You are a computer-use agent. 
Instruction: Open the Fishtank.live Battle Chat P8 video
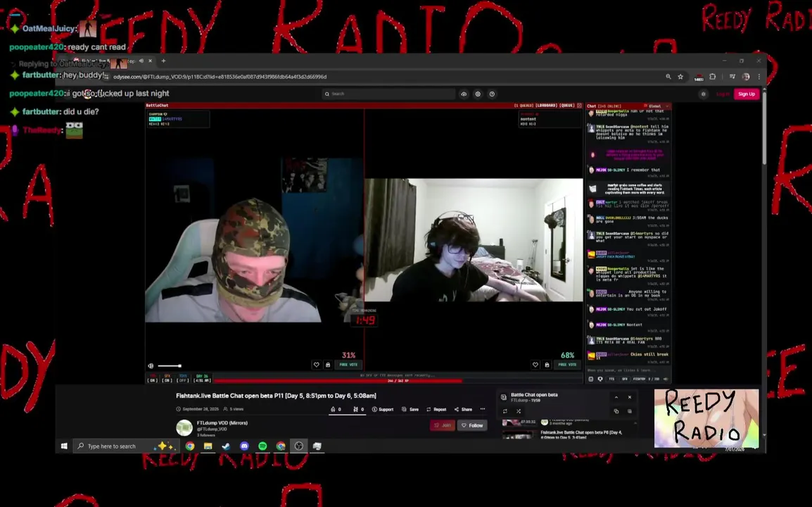tap(581, 434)
